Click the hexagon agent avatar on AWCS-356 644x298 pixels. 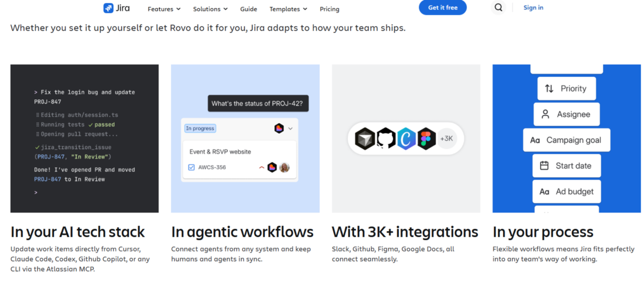[272, 167]
